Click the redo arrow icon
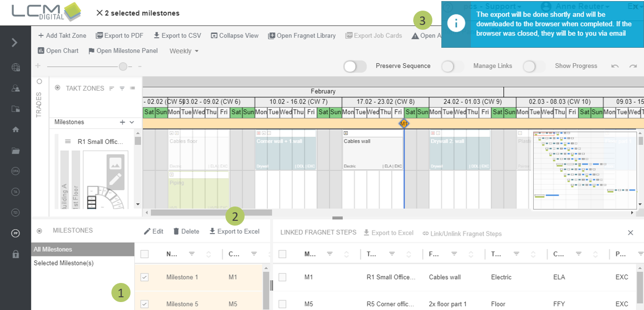644x310 pixels. point(633,66)
